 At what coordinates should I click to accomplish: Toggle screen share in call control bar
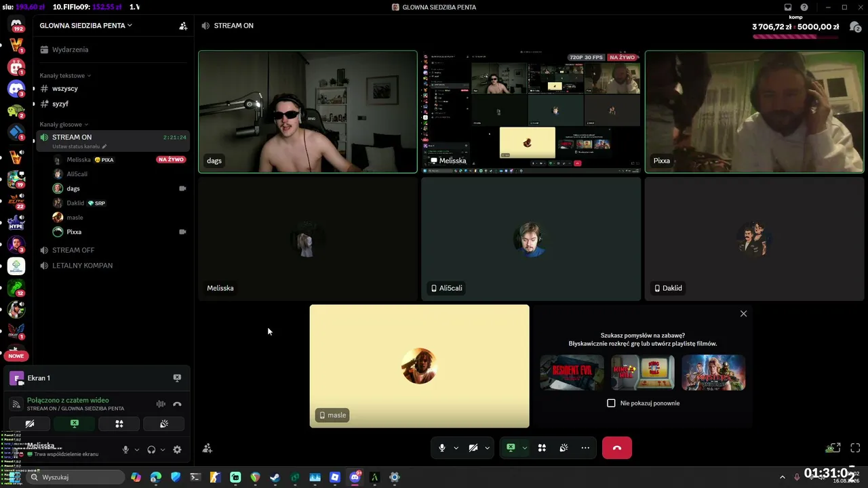pos(511,448)
